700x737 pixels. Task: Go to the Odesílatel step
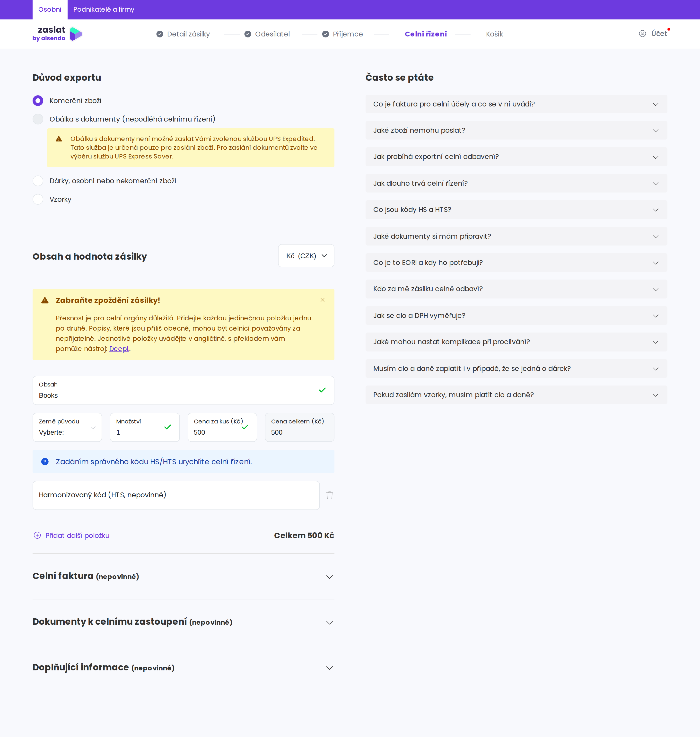coord(272,34)
